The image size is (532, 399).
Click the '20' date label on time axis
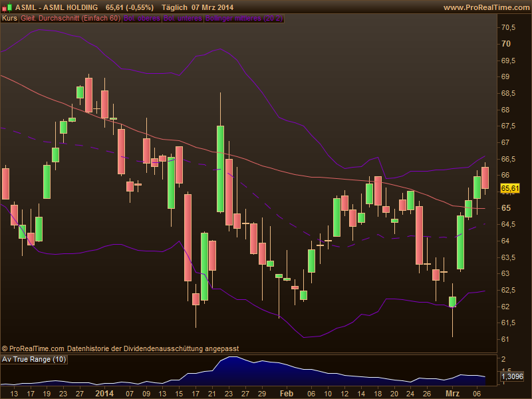coord(394,394)
